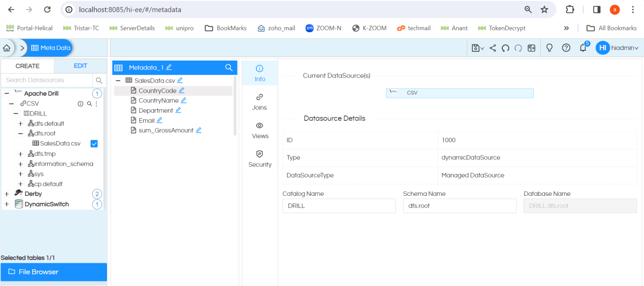Expand the sys schema node
Viewport: 644px width, 286px height.
tap(21, 174)
